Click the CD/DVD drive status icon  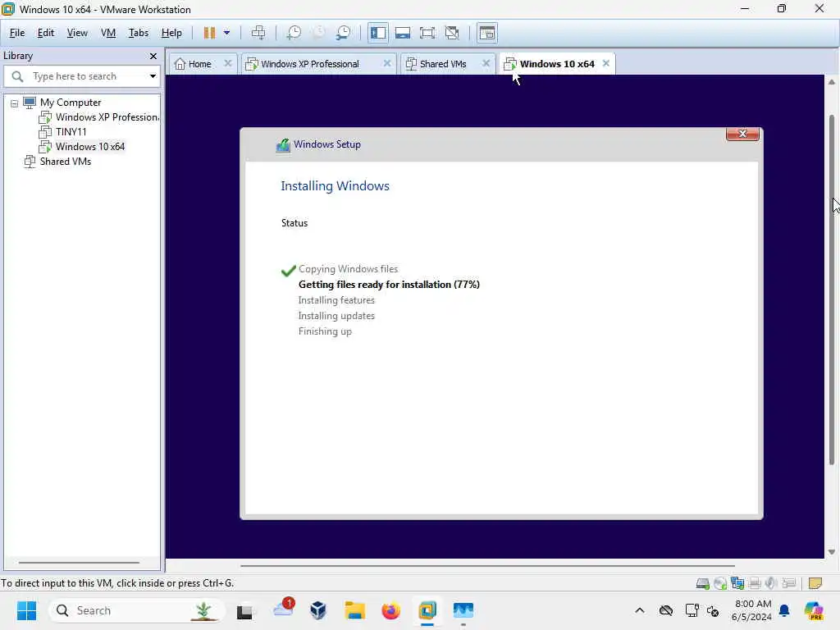point(720,583)
